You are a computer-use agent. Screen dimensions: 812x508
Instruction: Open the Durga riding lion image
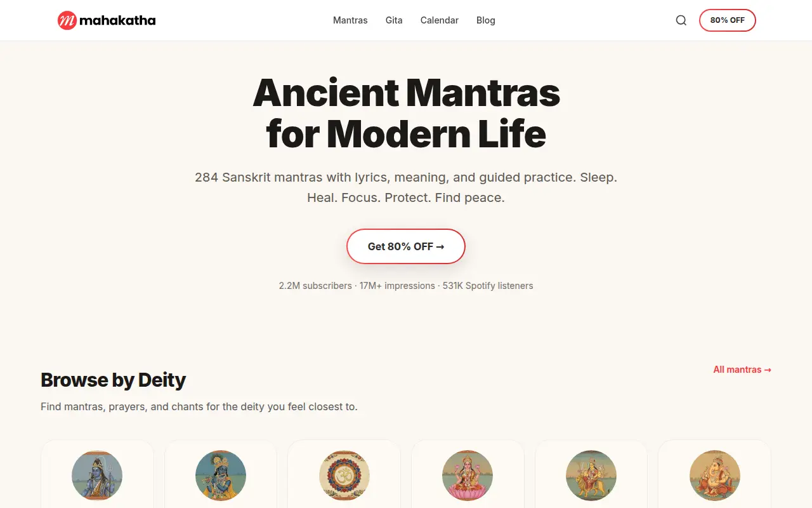tap(591, 476)
